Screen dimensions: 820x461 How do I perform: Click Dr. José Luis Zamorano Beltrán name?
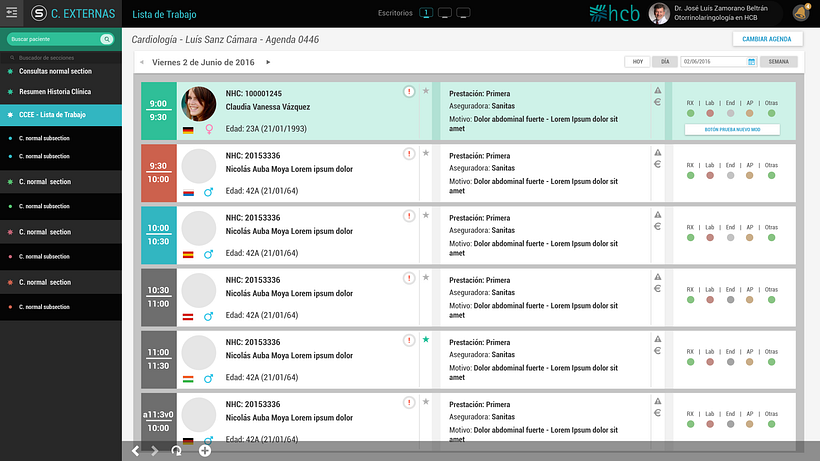click(x=721, y=8)
